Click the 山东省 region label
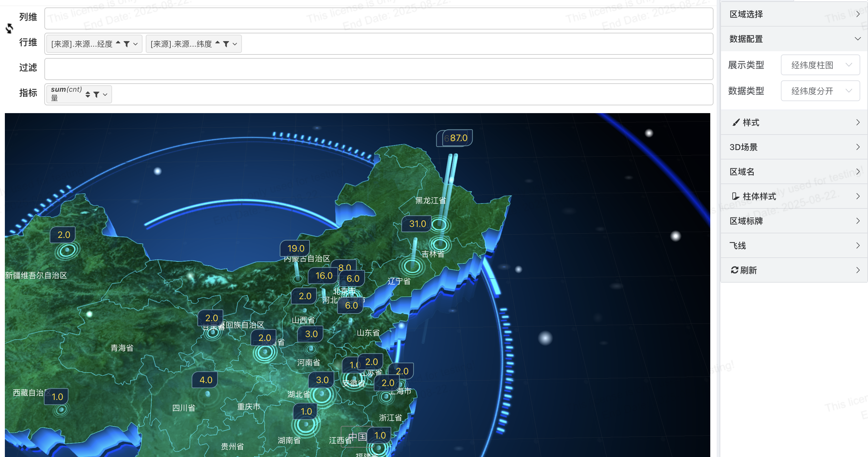 click(368, 333)
